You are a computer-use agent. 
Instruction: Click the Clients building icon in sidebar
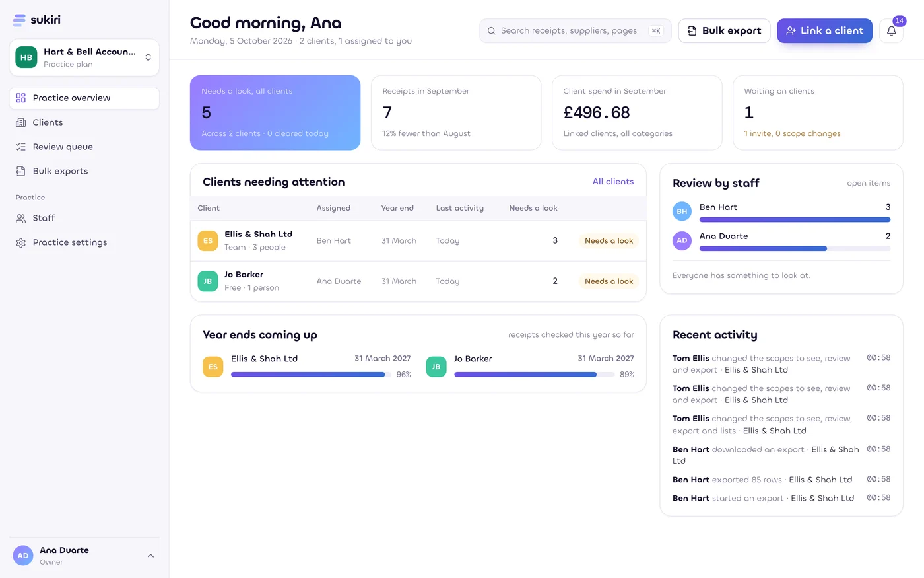coord(21,122)
